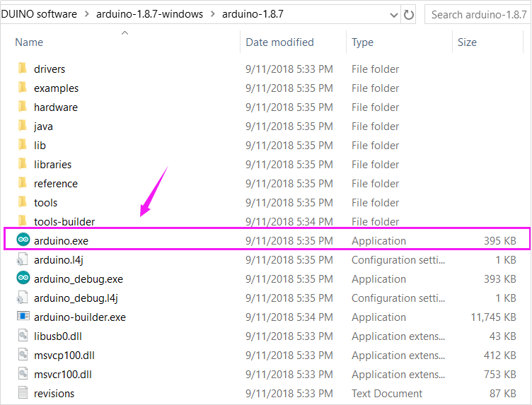Click Application extens... cell of libusb0.dll
The image size is (532, 405).
(x=398, y=336)
